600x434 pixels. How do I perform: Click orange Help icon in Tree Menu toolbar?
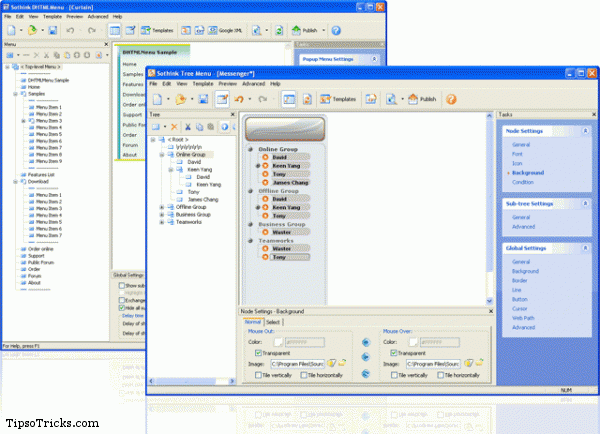[451, 100]
